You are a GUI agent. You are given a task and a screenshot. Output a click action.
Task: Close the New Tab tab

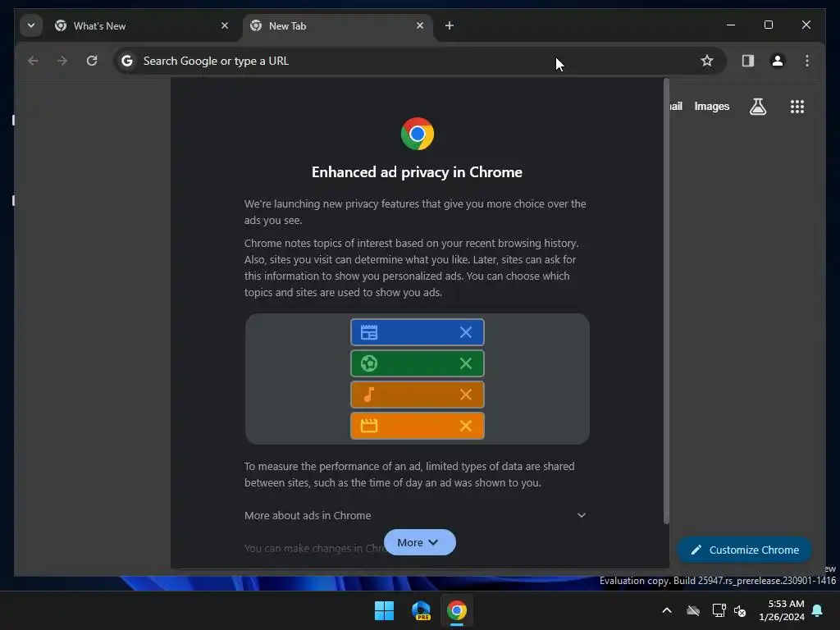420,25
